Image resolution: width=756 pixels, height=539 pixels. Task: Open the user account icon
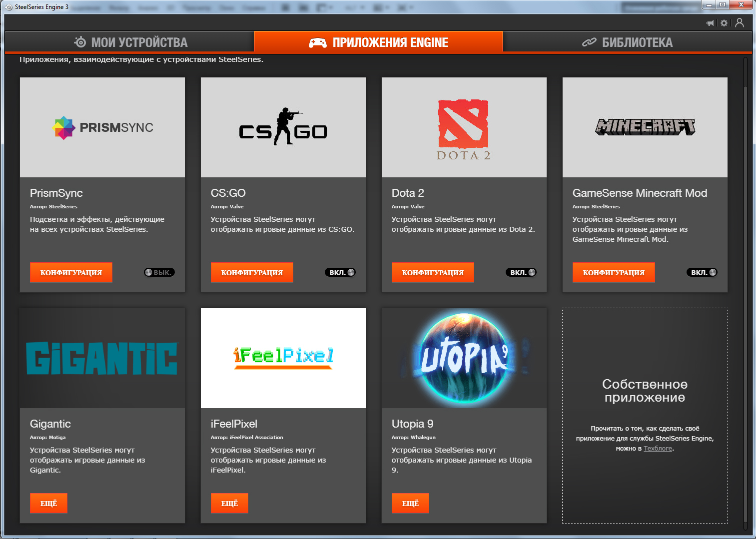(x=740, y=23)
